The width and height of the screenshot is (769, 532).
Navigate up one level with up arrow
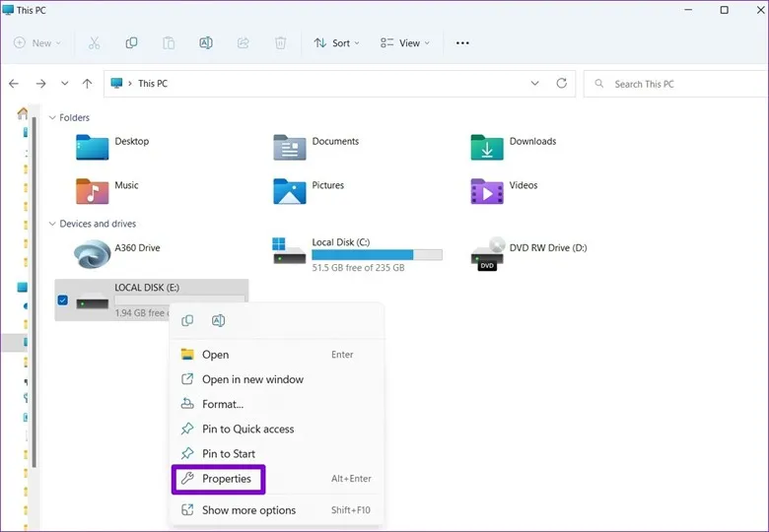point(88,84)
